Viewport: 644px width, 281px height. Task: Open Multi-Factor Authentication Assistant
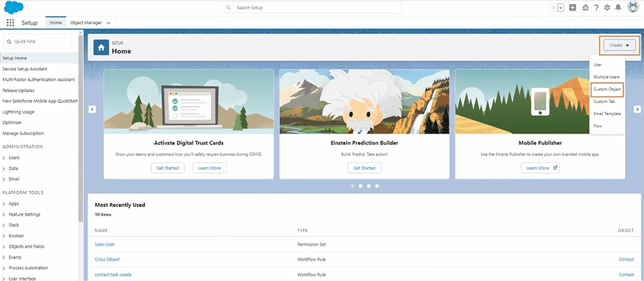pyautogui.click(x=39, y=80)
